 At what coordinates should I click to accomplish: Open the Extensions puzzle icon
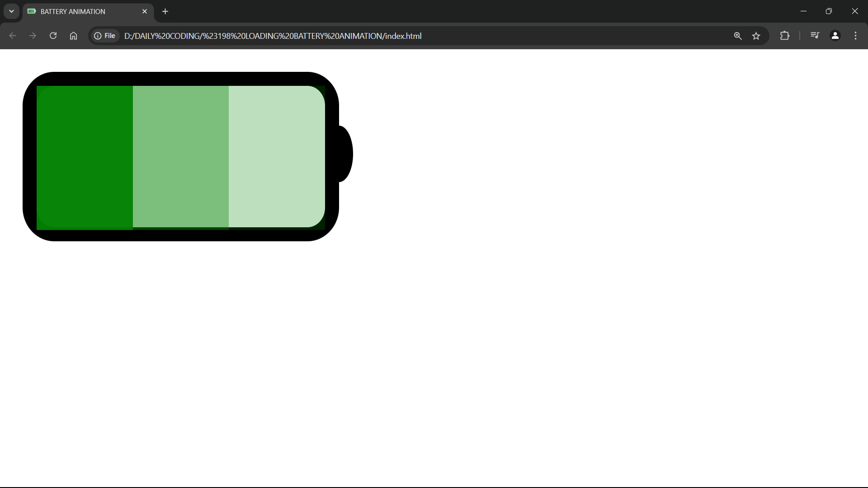785,36
